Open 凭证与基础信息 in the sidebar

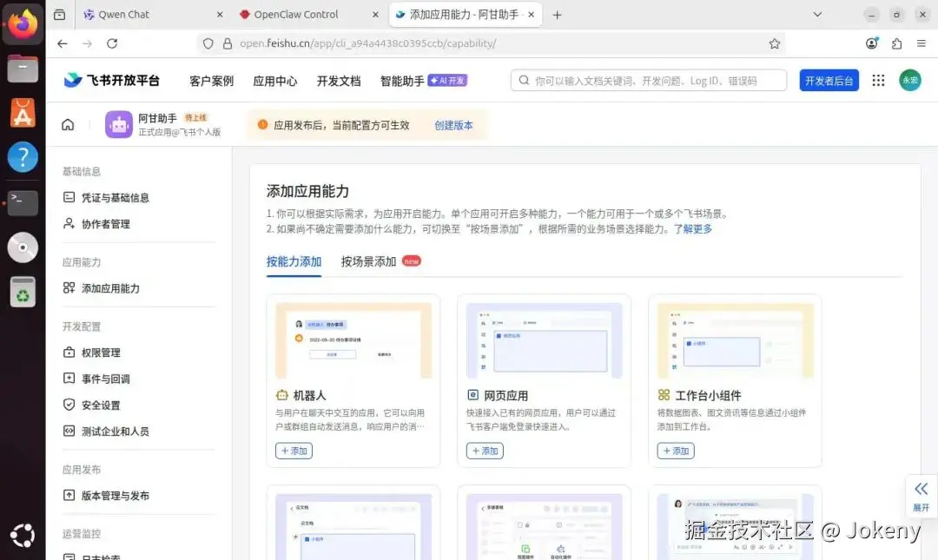pyautogui.click(x=115, y=197)
